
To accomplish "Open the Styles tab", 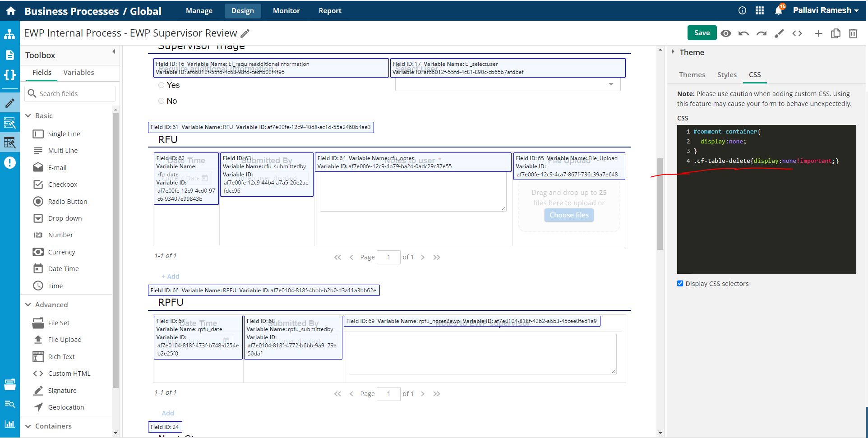I will pyautogui.click(x=727, y=75).
